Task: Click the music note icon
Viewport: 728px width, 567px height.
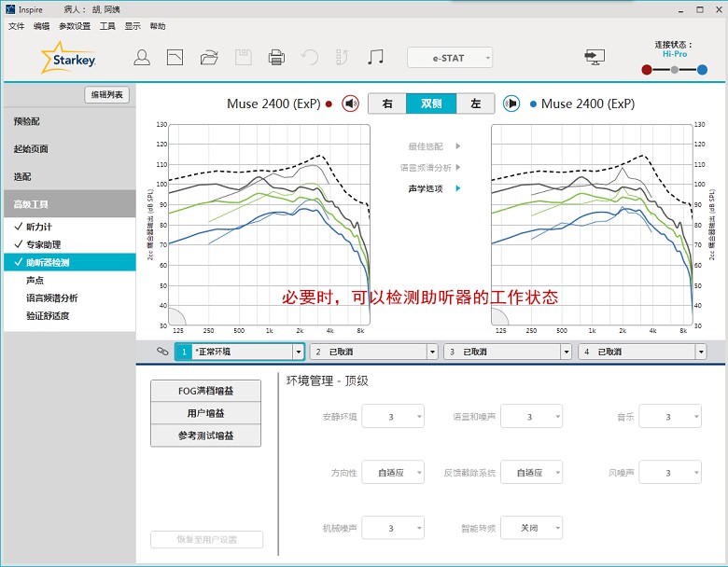Action: pyautogui.click(x=375, y=58)
